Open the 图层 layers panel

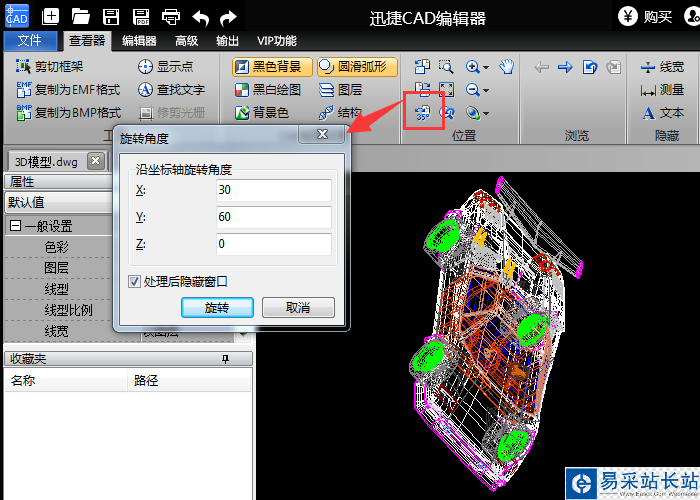point(340,90)
